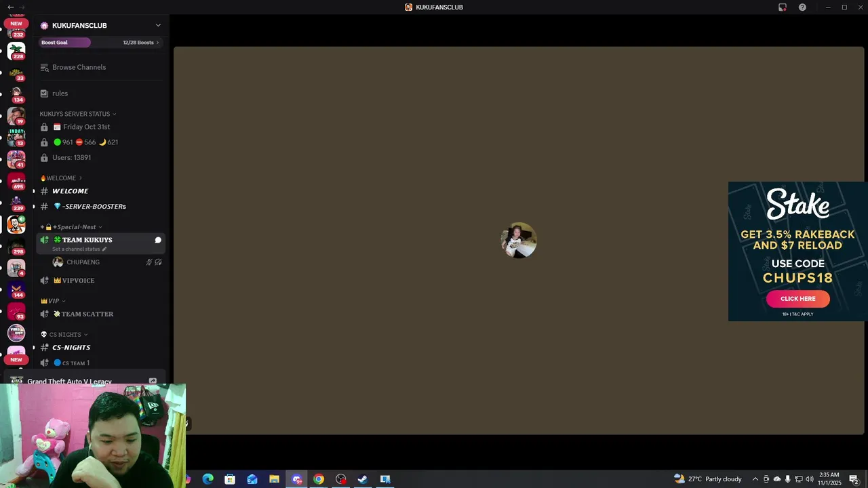The width and height of the screenshot is (868, 488).
Task: Collapse the KUKUYS SERVER STATUS category
Action: (78, 114)
